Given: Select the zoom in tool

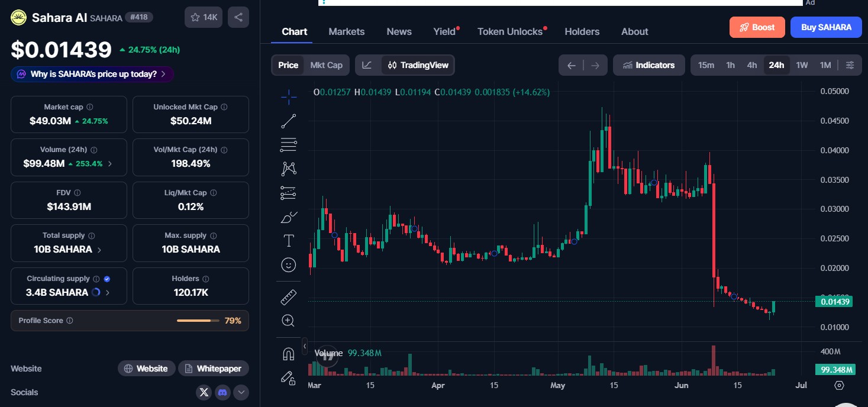Looking at the screenshot, I should (289, 321).
